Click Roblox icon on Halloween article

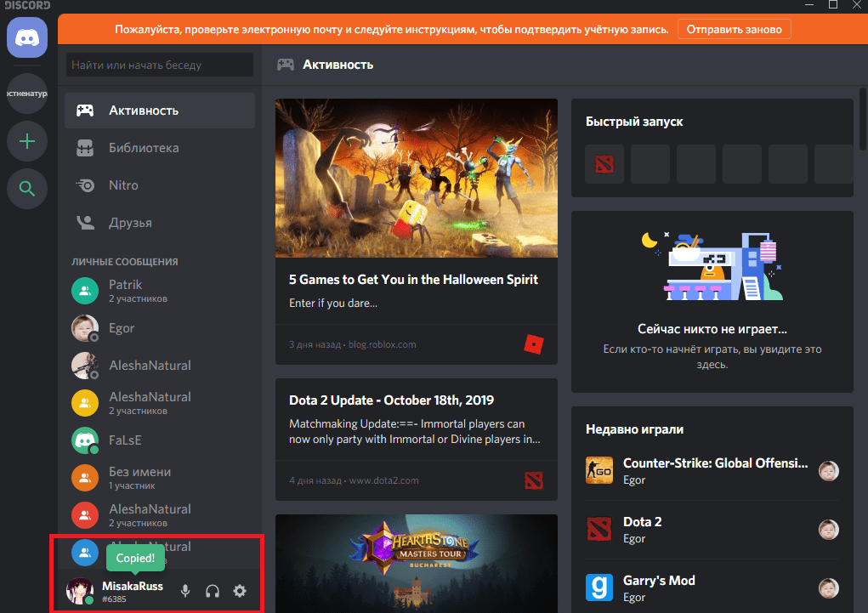(533, 344)
